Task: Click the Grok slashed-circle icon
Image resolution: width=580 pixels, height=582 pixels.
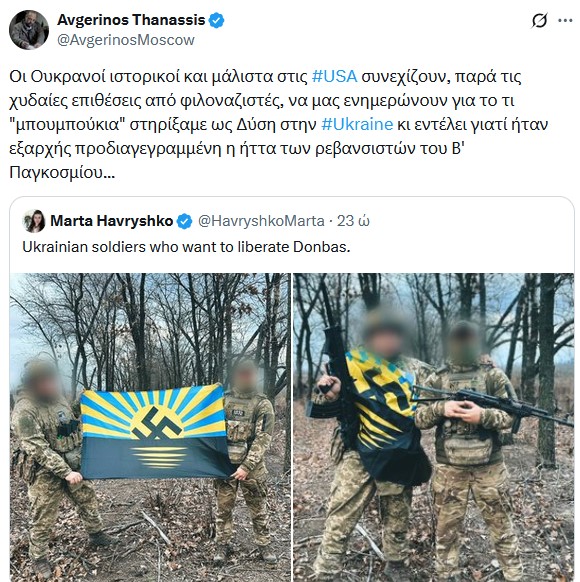Action: [x=539, y=20]
